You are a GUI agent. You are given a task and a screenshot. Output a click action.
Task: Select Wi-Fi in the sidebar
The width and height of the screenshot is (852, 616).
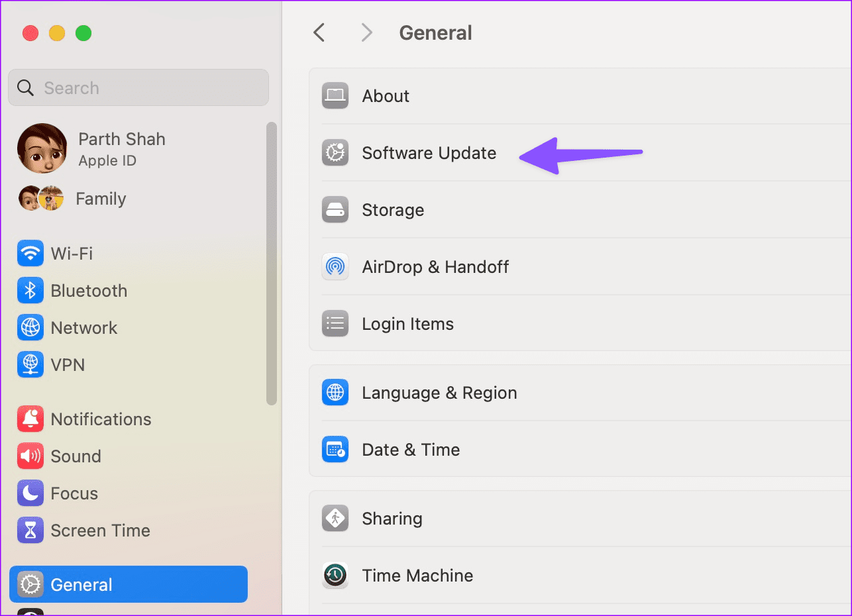[129, 254]
